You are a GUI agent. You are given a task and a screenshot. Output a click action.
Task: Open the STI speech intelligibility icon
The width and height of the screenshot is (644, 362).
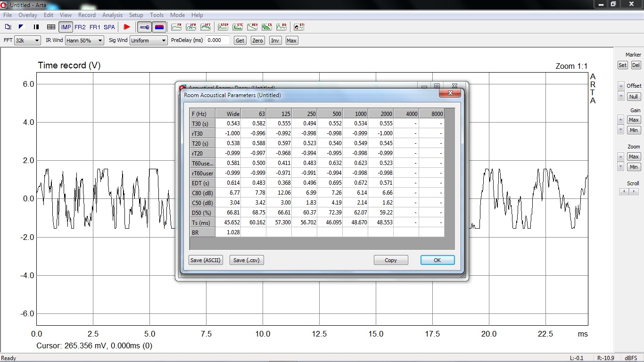(299, 27)
